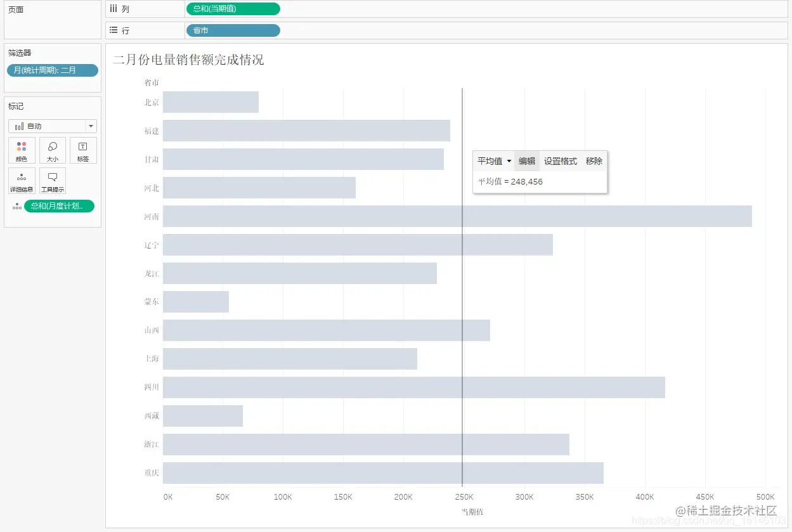Select the 河南 bar in the chart
Screen dimensions: 792x532
click(x=457, y=216)
